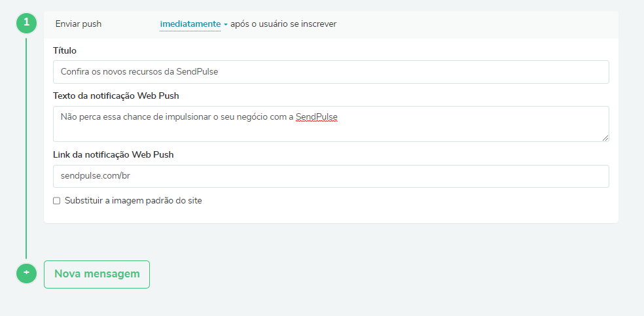Viewport: 644px width, 316px height.
Task: Click the step 1 circle marker
Action: (x=26, y=22)
